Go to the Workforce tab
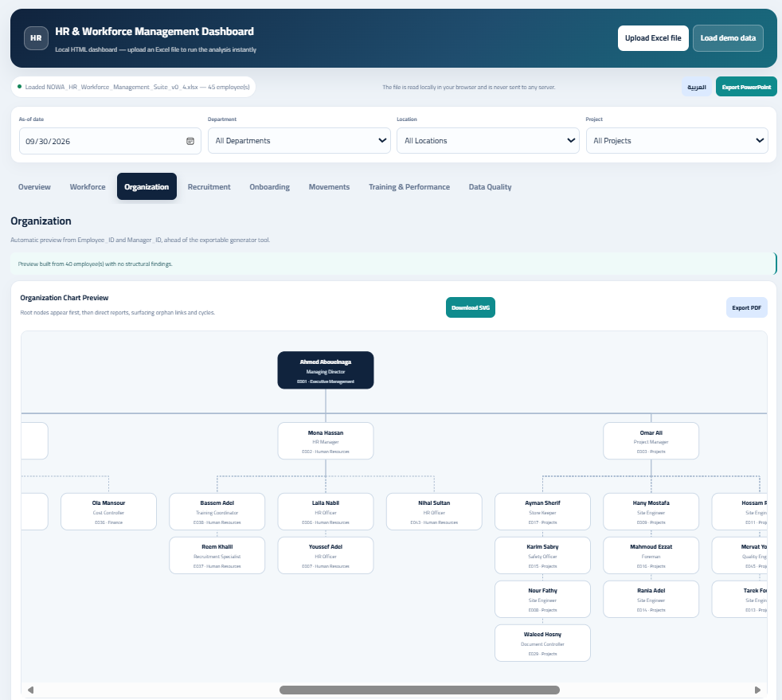 [x=88, y=187]
